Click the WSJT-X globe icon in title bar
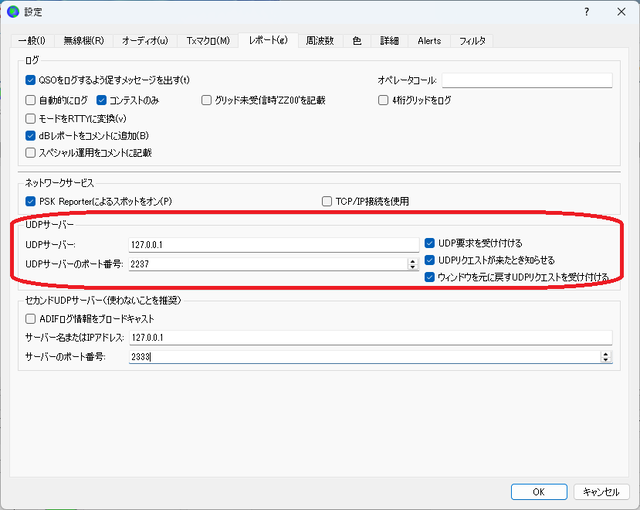 tap(13, 11)
